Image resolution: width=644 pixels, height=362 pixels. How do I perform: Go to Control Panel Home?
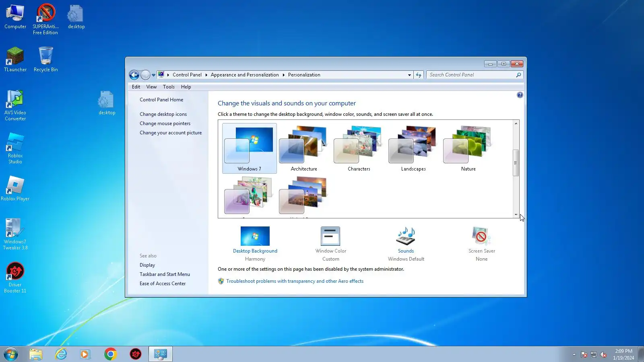(161, 100)
